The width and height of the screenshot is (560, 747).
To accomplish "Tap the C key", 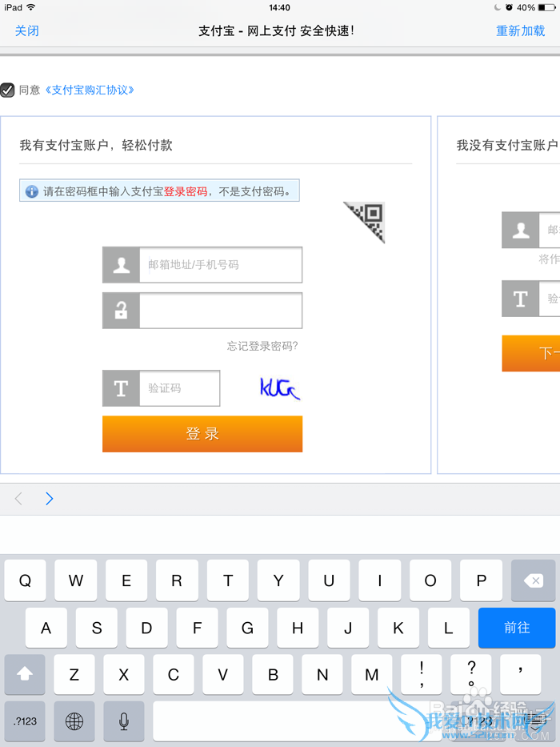I will coord(174,674).
